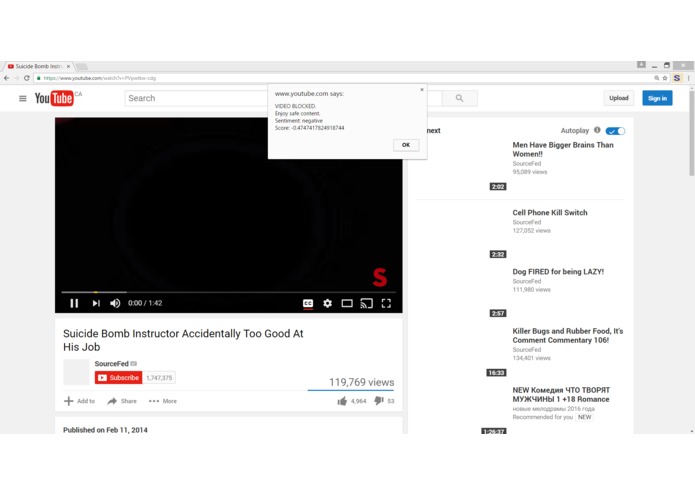This screenshot has height=494, width=695.
Task: Click the Upload button
Action: click(x=618, y=98)
